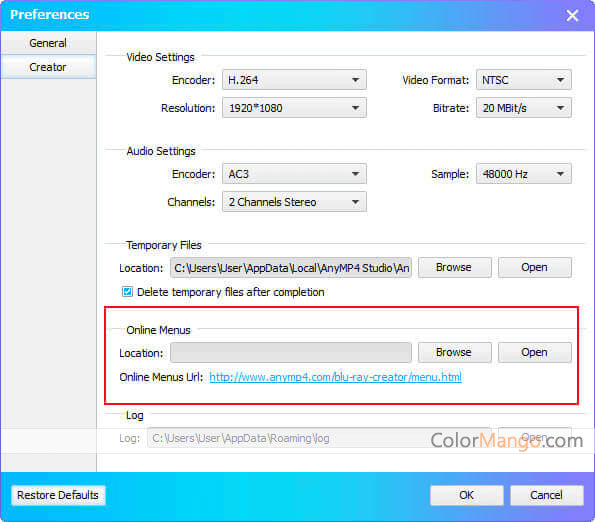Expand the Channels 2 Channels Stereo dropdown
This screenshot has height=522, width=595.
point(294,202)
